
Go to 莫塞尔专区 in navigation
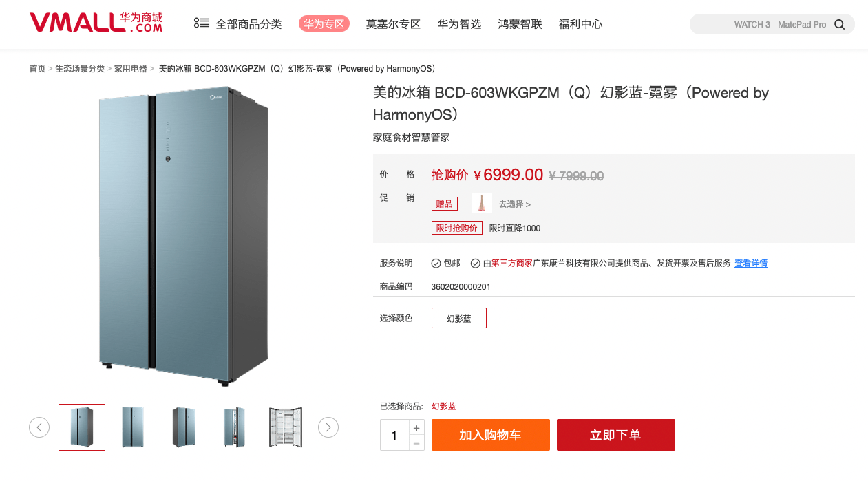[393, 24]
